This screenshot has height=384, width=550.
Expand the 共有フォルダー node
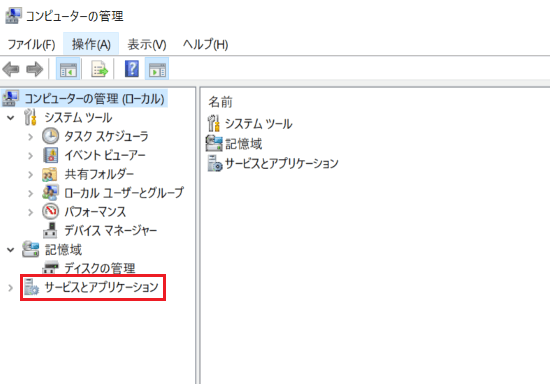tap(31, 175)
